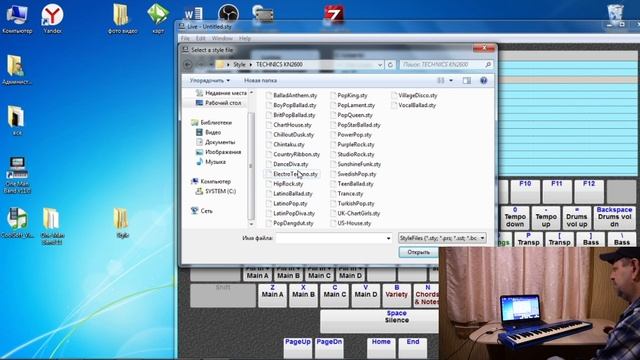Open the File menu in Live window

(185, 38)
